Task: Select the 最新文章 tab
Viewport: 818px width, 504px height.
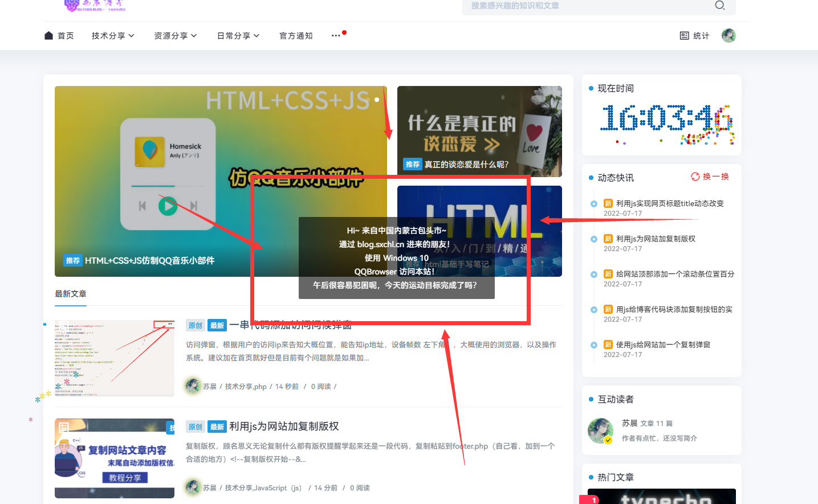Action: [x=71, y=294]
